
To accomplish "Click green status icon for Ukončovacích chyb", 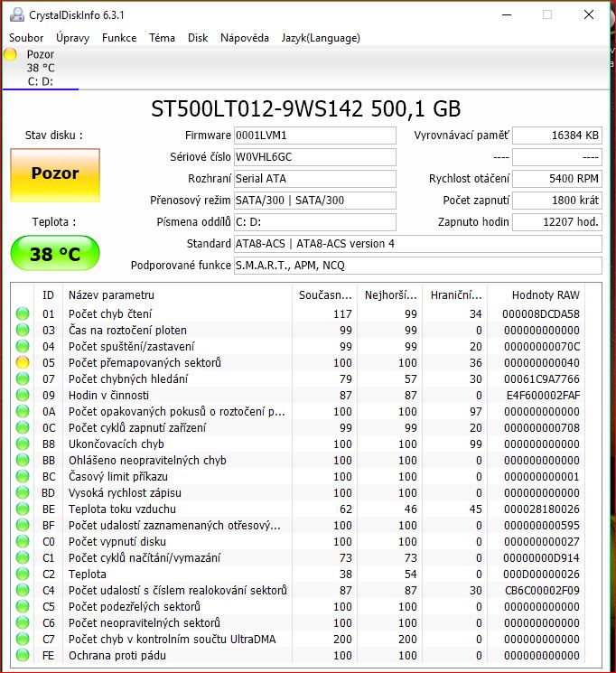I will click(23, 444).
